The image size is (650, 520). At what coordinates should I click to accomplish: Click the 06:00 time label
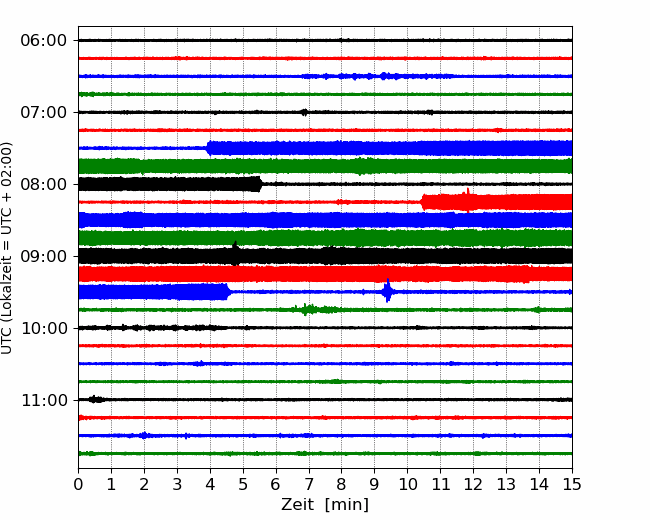click(44, 41)
